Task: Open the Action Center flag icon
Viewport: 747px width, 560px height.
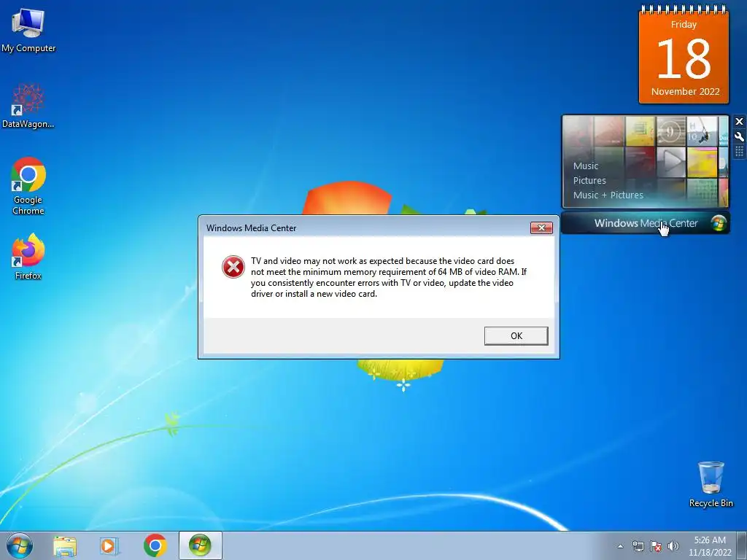Action: click(656, 546)
